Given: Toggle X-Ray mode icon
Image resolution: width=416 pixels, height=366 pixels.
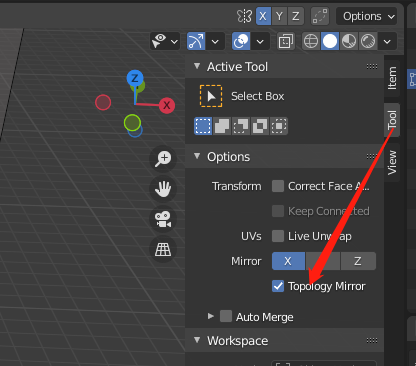Looking at the screenshot, I should tap(286, 41).
